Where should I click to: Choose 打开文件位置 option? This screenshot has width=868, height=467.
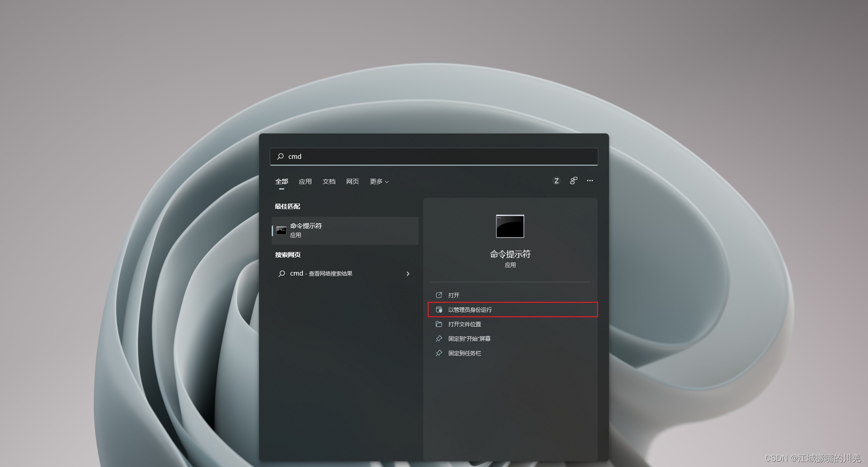510,324
